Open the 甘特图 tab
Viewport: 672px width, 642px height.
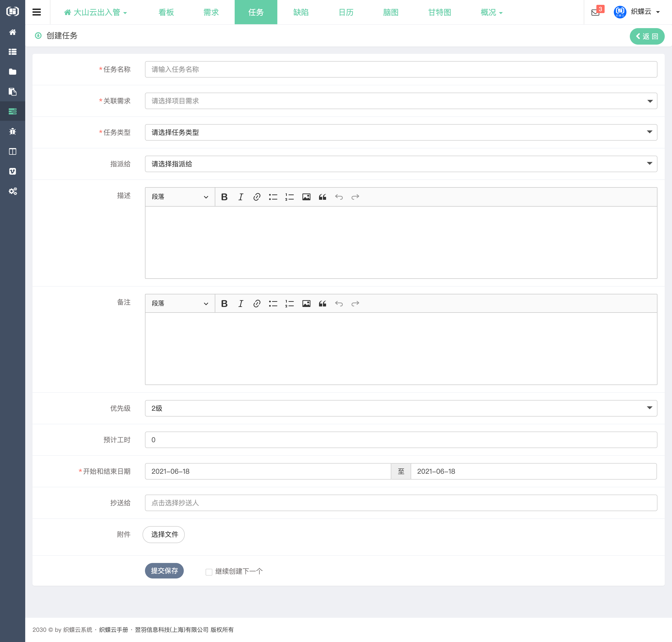[x=439, y=12]
